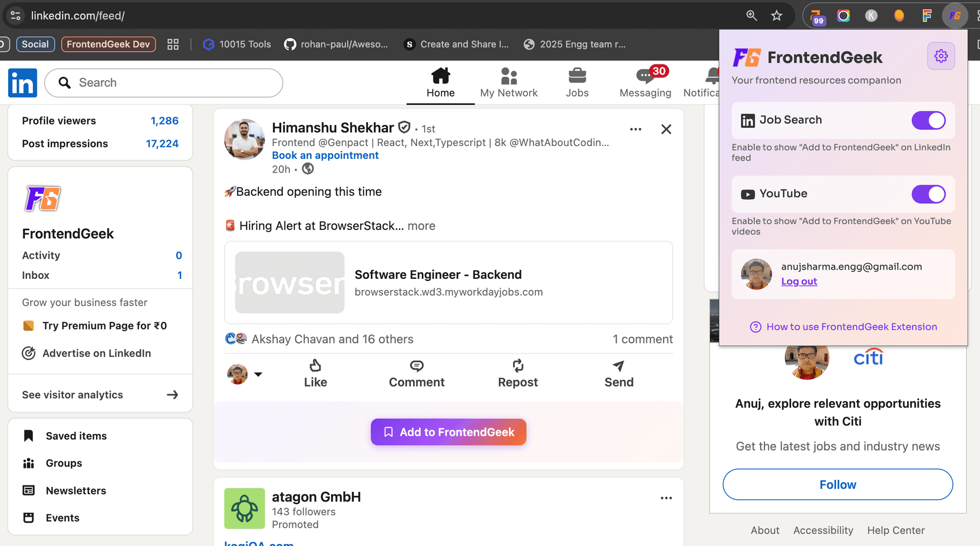Open Himanshu Shekhar's profile picture

point(244,139)
